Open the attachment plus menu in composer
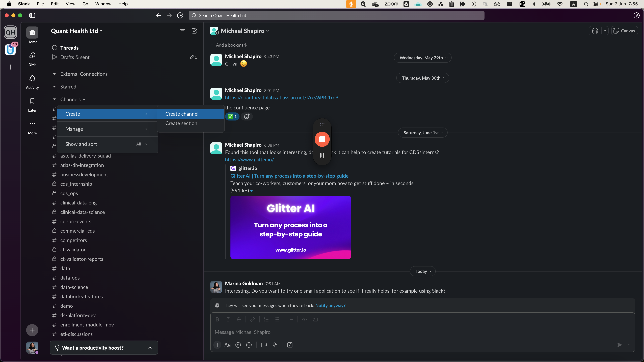The height and width of the screenshot is (362, 644). pos(217,345)
